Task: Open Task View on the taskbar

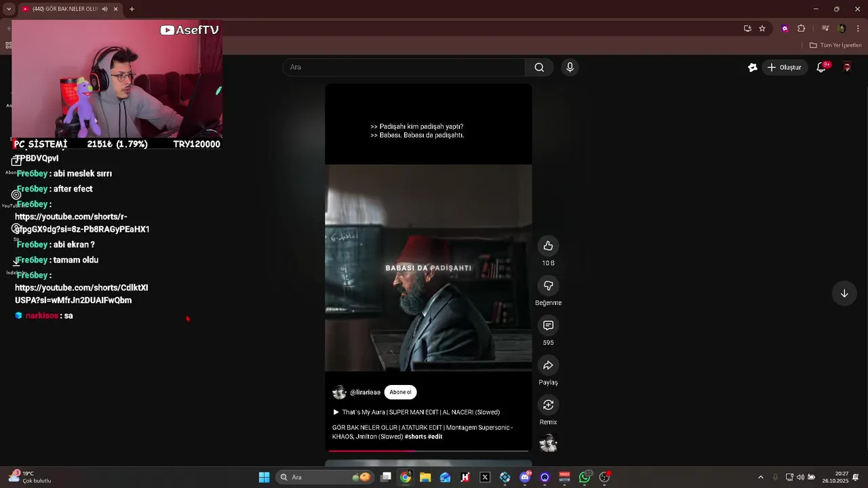Action: tap(386, 477)
